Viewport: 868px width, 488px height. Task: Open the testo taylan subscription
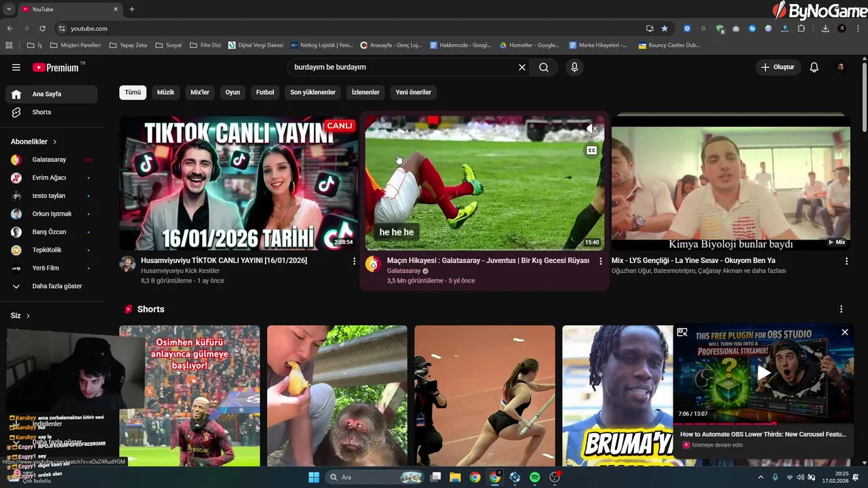pos(52,196)
